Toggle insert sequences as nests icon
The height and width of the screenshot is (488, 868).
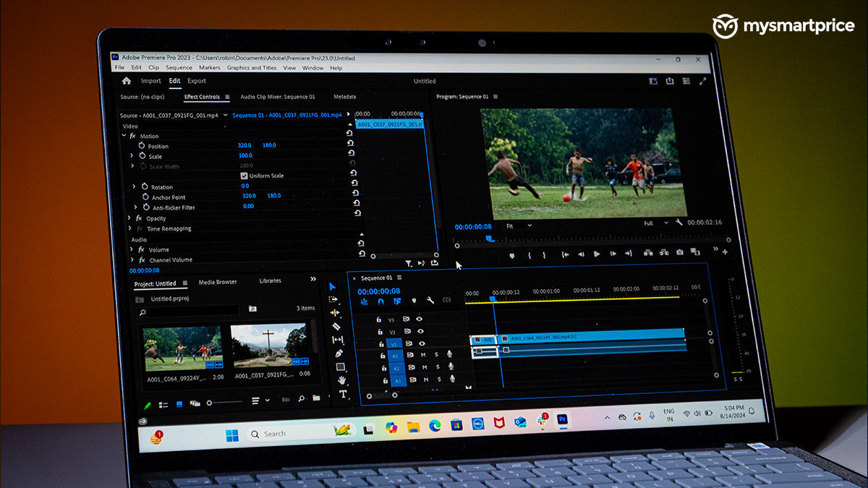click(363, 302)
